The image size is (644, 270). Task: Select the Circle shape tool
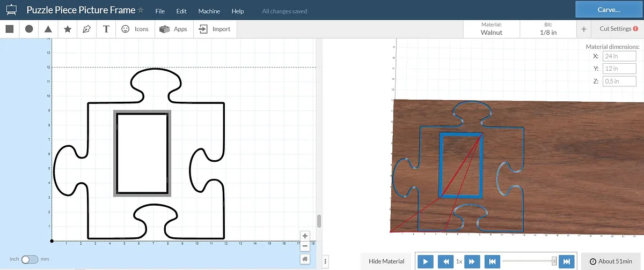[29, 29]
